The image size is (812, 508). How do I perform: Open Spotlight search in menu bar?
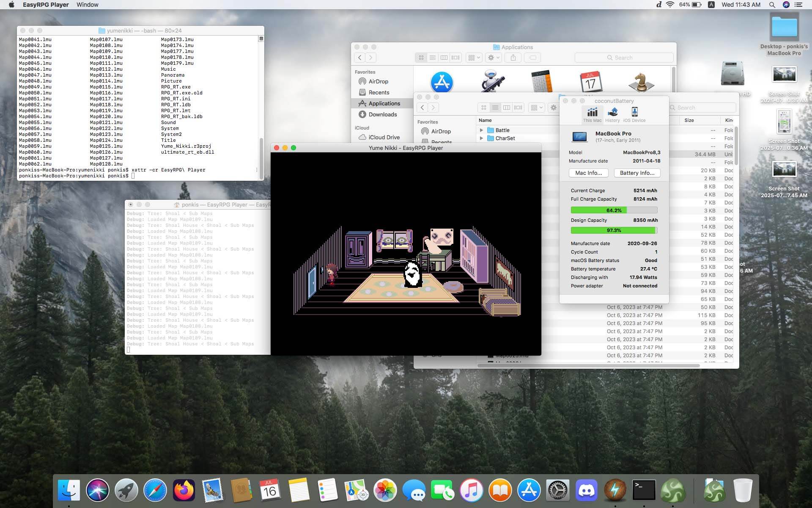pos(772,5)
